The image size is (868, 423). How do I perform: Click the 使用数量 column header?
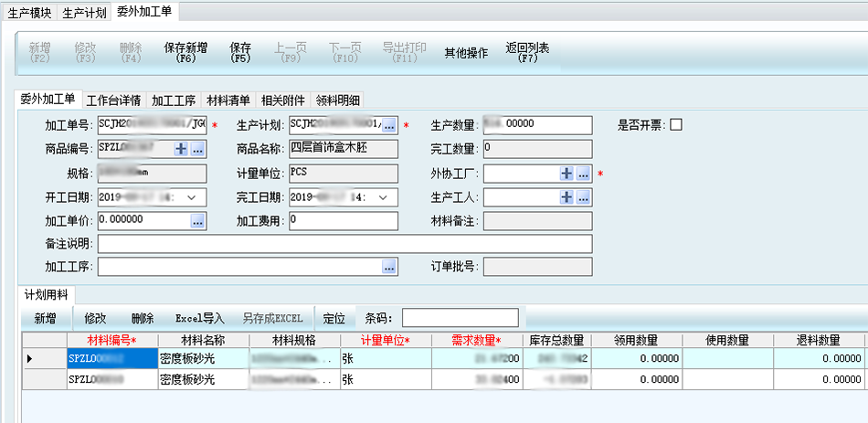click(x=728, y=340)
